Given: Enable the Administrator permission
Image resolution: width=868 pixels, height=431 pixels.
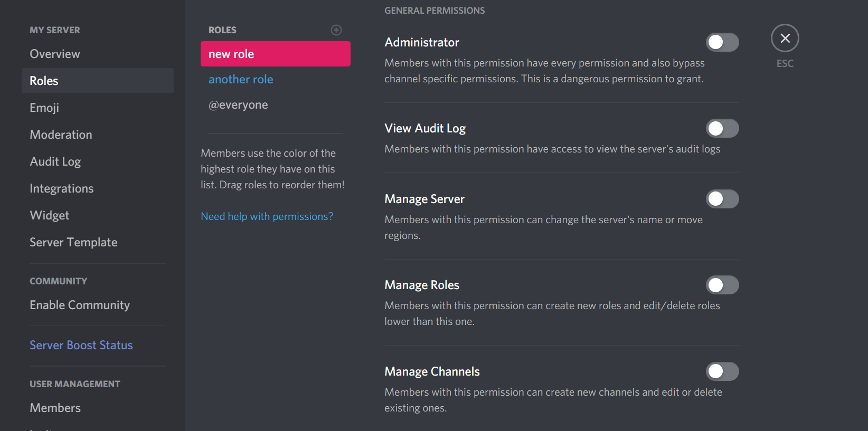Looking at the screenshot, I should (x=722, y=42).
